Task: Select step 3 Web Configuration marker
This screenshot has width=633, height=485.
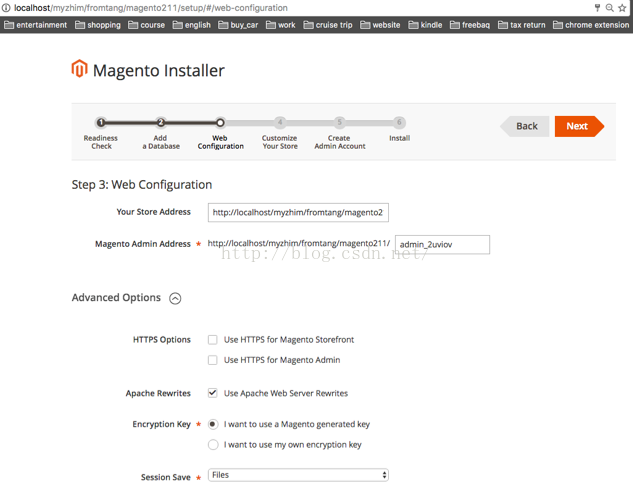Action: pos(220,122)
